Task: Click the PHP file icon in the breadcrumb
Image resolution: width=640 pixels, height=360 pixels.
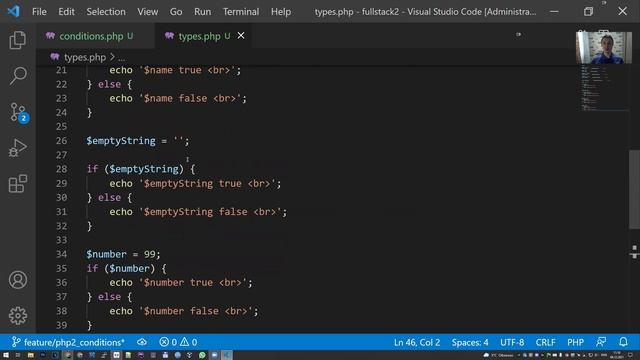Action: pos(55,57)
